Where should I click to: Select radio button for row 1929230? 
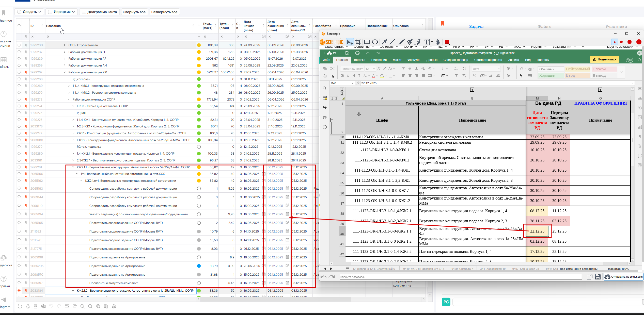[19, 45]
